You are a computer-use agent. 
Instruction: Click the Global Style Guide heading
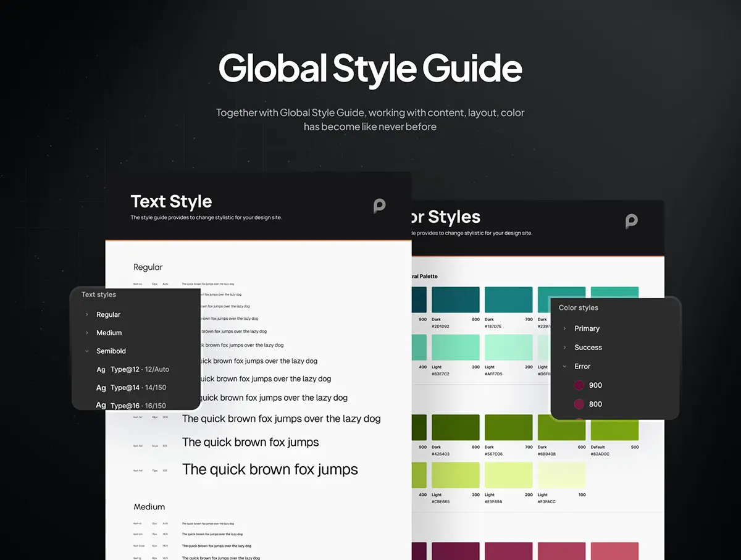click(370, 68)
